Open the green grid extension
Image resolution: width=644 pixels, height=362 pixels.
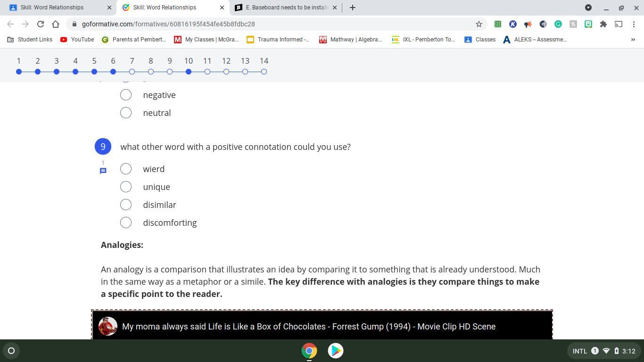pos(498,24)
